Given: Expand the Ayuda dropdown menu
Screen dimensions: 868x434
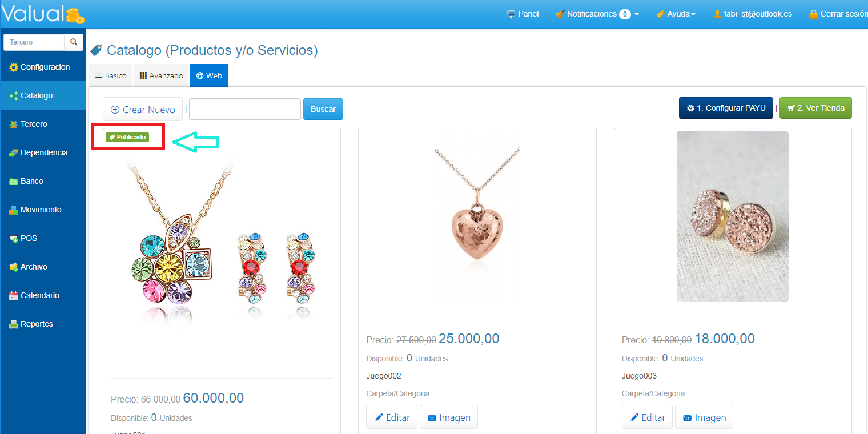Looking at the screenshot, I should click(676, 14).
